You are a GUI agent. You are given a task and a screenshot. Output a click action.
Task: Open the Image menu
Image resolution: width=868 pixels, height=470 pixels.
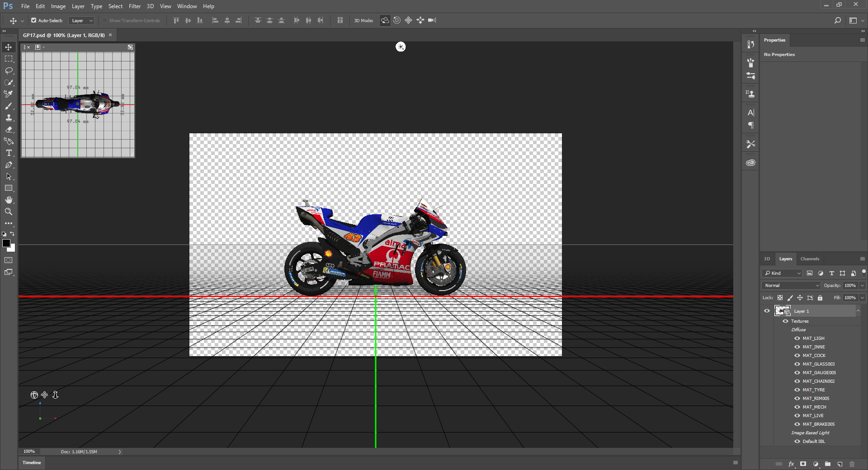click(58, 6)
